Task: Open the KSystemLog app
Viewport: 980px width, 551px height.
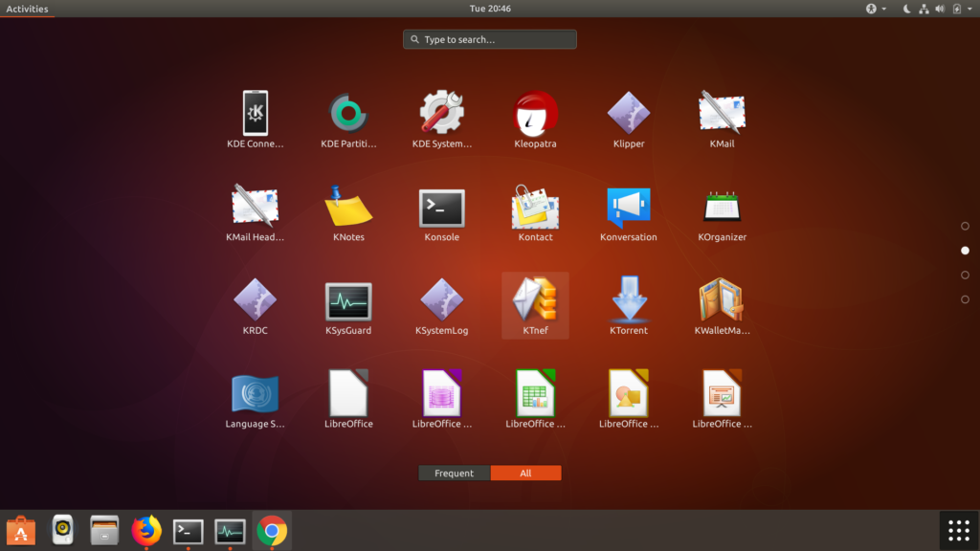Action: 442,305
